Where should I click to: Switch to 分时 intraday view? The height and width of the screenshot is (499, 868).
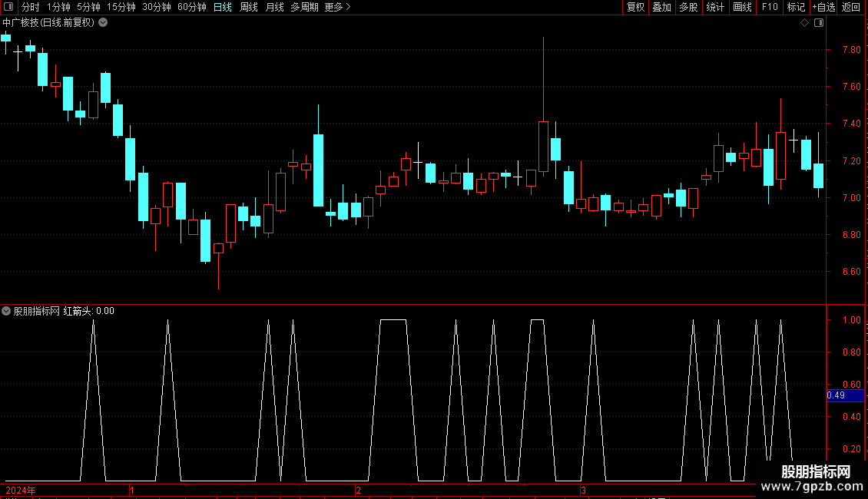31,7
